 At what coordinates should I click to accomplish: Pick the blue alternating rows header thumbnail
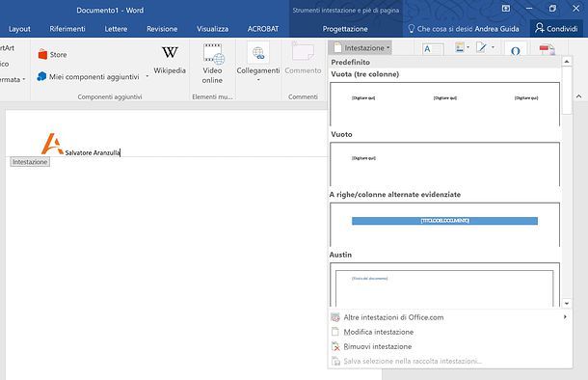click(x=444, y=225)
